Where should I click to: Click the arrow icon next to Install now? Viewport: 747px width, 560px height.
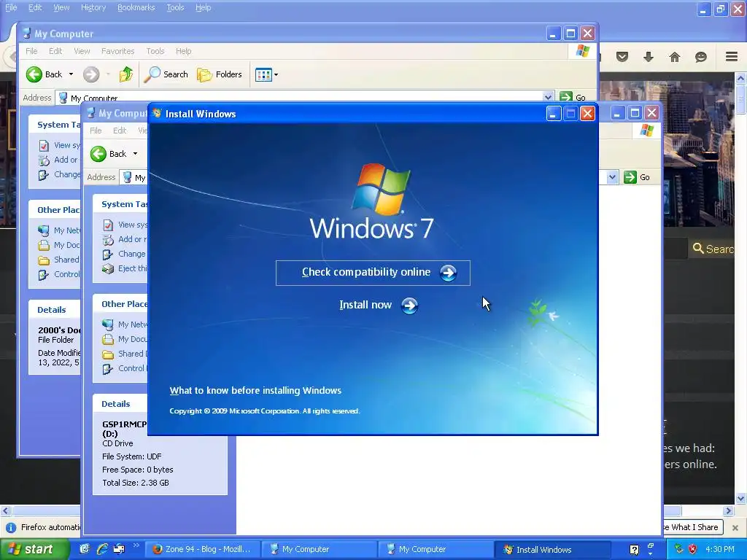pyautogui.click(x=409, y=306)
